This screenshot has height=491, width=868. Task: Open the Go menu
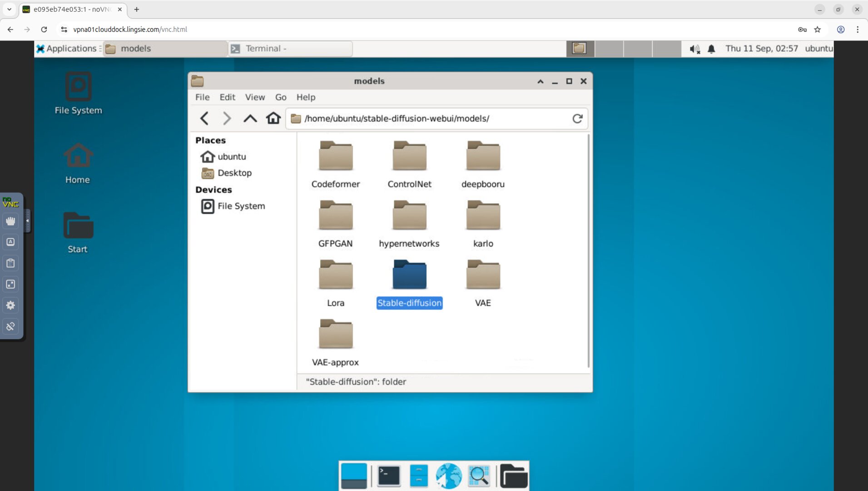[x=280, y=97]
